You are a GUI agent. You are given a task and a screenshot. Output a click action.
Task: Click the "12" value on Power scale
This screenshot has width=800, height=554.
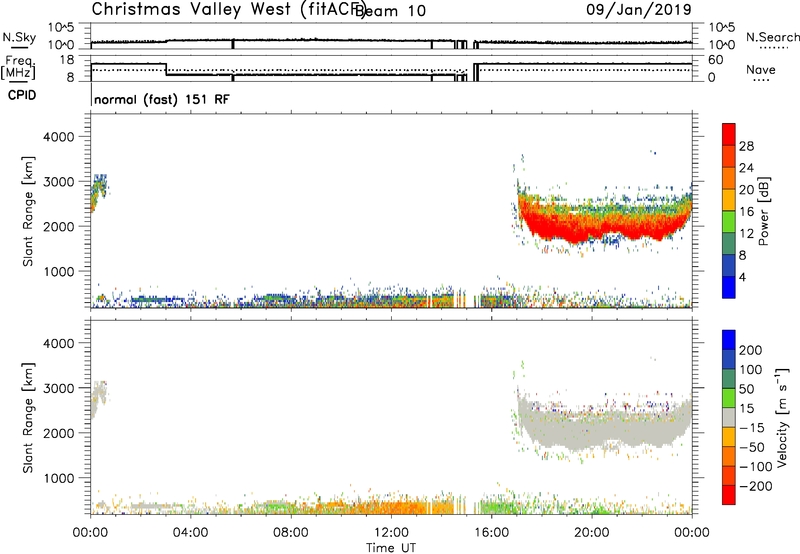coord(746,234)
